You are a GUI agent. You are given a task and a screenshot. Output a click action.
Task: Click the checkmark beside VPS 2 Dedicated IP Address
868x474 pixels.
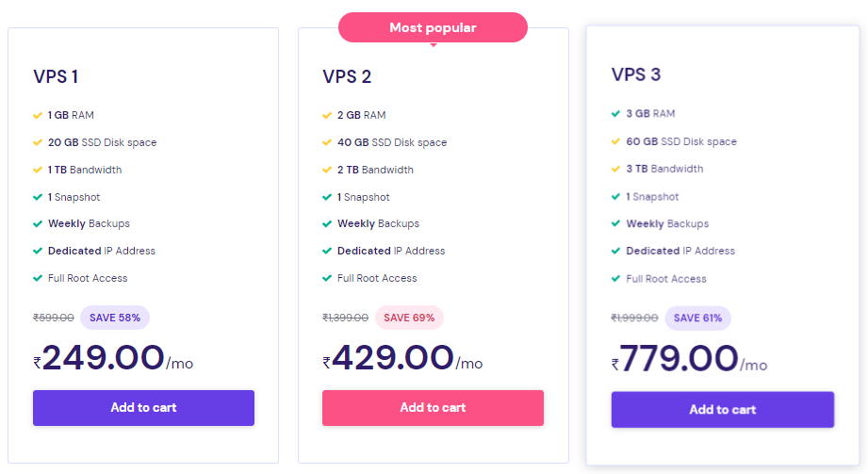327,251
